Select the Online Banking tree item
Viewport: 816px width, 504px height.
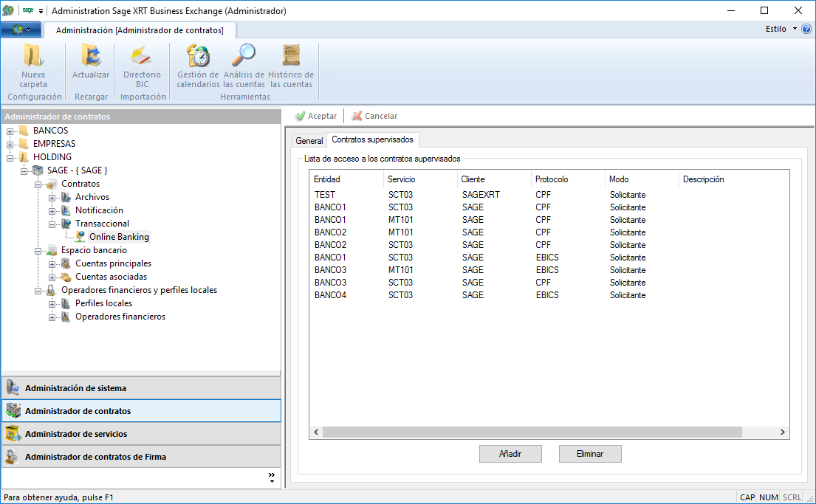click(118, 237)
